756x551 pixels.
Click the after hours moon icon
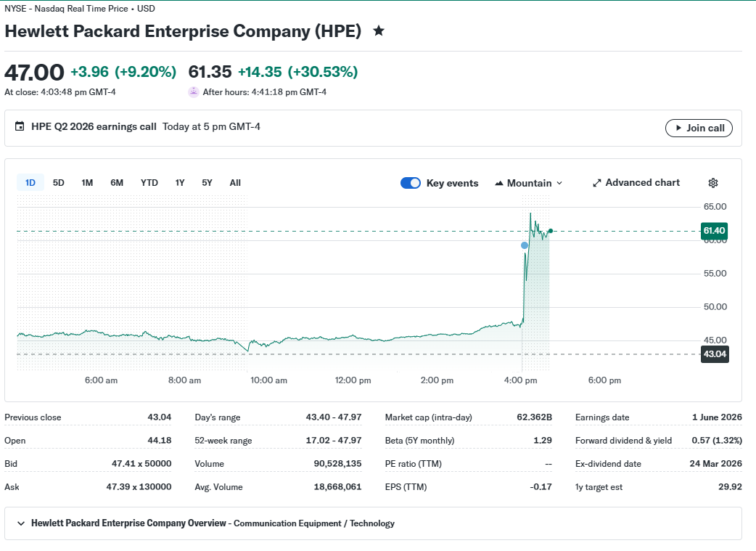pos(193,91)
